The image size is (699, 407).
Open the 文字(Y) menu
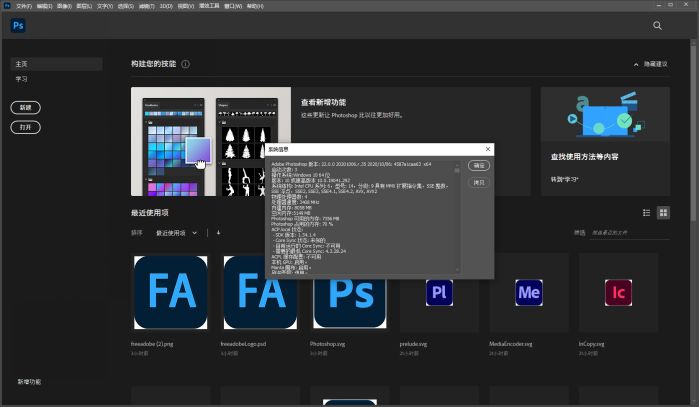pyautogui.click(x=105, y=6)
